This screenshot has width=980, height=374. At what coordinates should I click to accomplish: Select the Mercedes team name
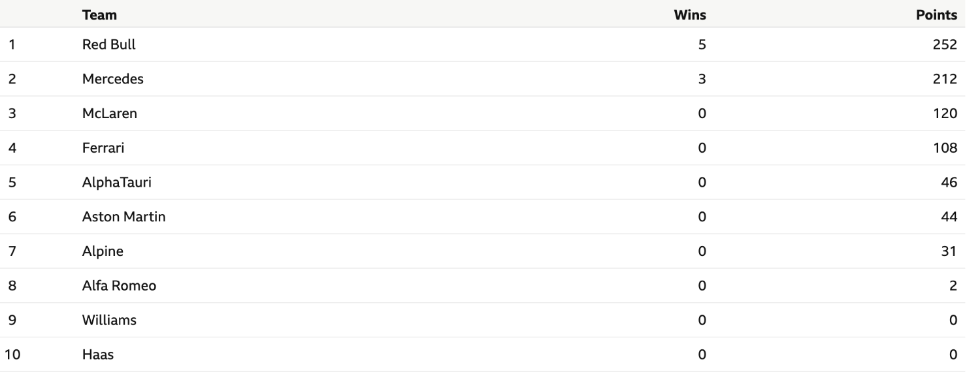tap(113, 80)
